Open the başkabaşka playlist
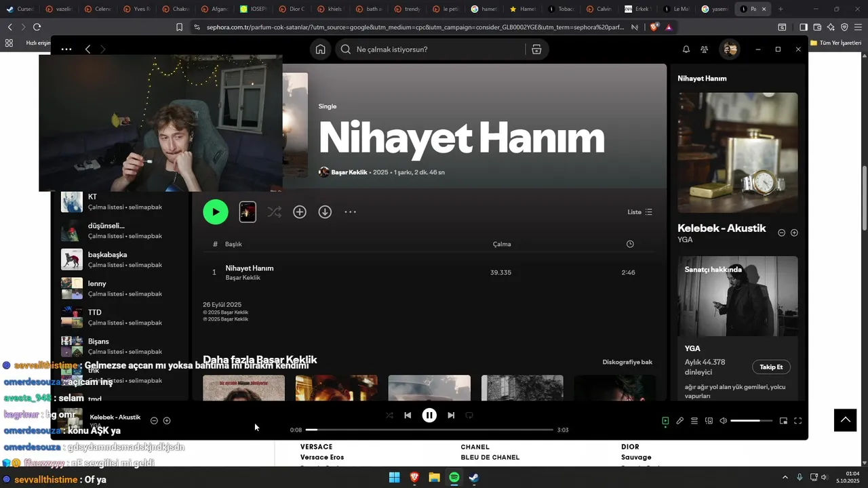868x488 pixels. [x=120, y=260]
